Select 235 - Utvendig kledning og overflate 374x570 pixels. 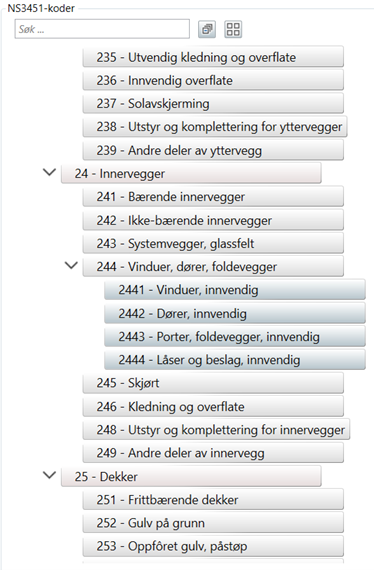213,57
